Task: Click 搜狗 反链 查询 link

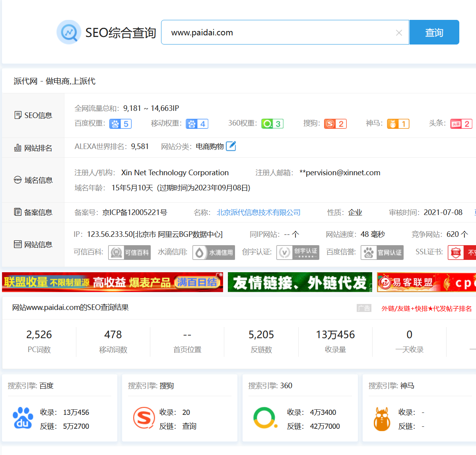Action: coord(189,426)
